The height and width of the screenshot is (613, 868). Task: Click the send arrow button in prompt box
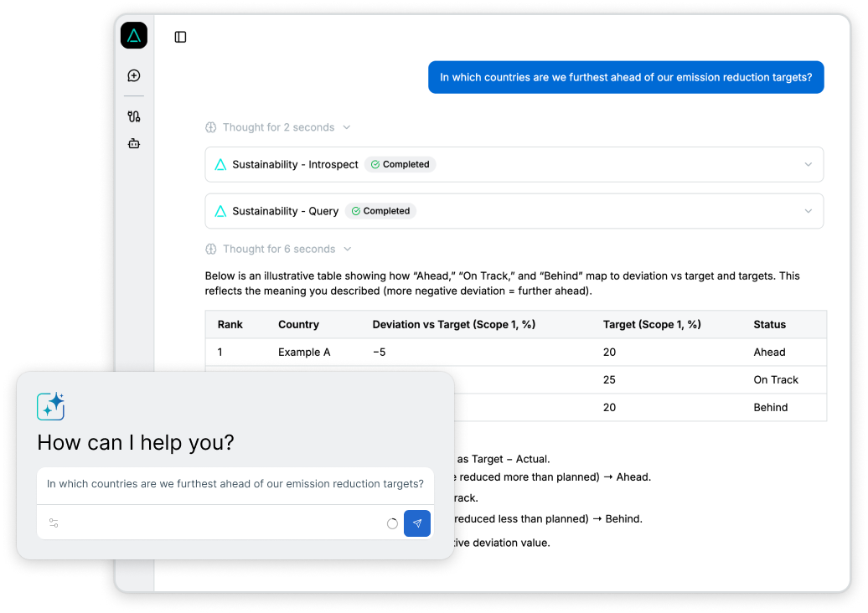417,523
